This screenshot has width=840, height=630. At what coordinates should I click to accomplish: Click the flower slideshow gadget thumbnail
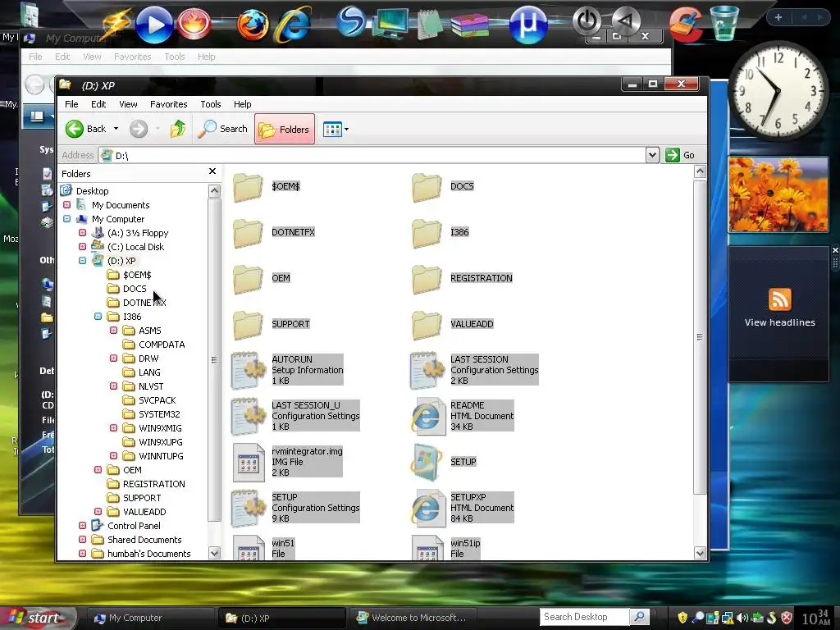[778, 194]
